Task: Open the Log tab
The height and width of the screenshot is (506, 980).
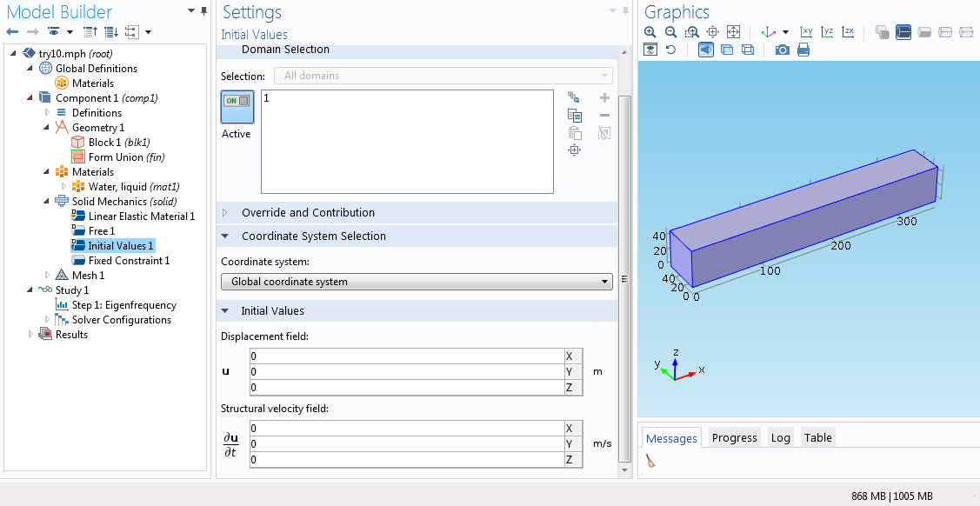Action: [x=780, y=438]
